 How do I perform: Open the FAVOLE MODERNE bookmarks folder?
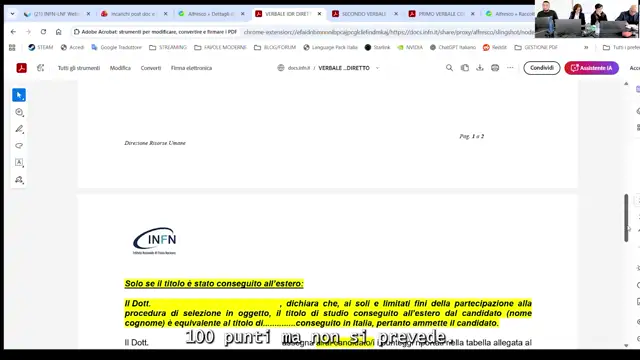point(220,47)
